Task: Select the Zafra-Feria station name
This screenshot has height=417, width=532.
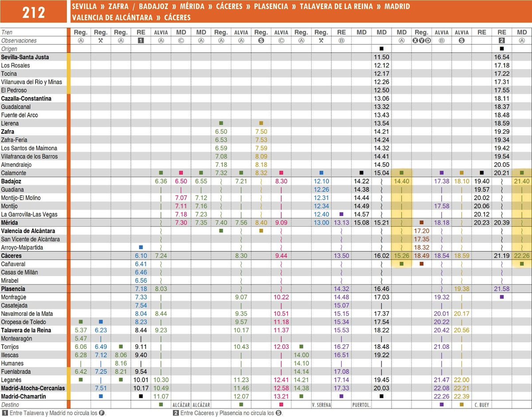Action: coord(14,140)
